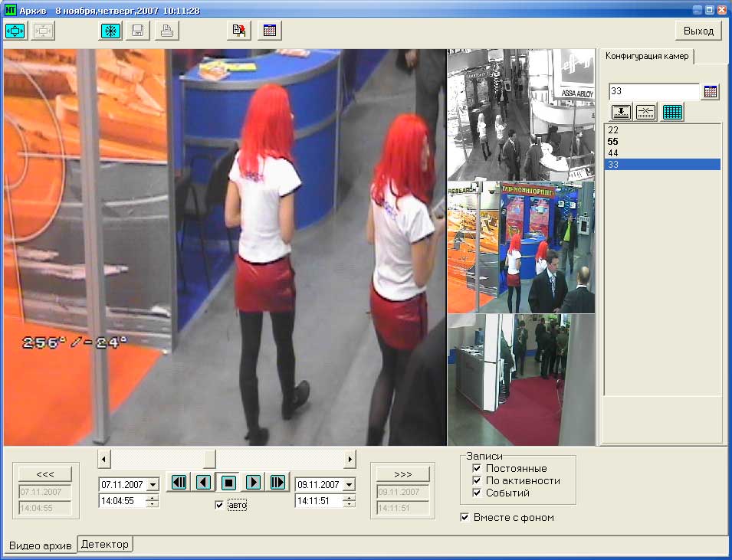Click the crossed-line remove icon above camera list
Viewport: 732px width, 560px height.
[646, 112]
